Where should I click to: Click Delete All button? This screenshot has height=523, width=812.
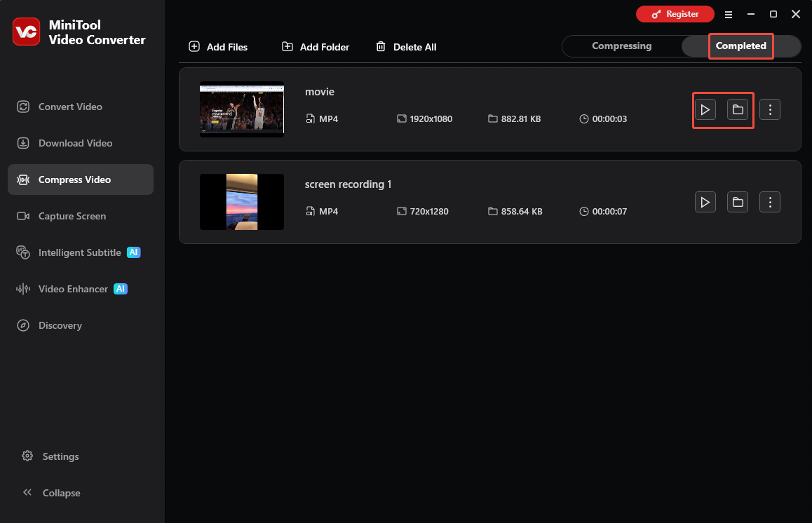point(406,46)
